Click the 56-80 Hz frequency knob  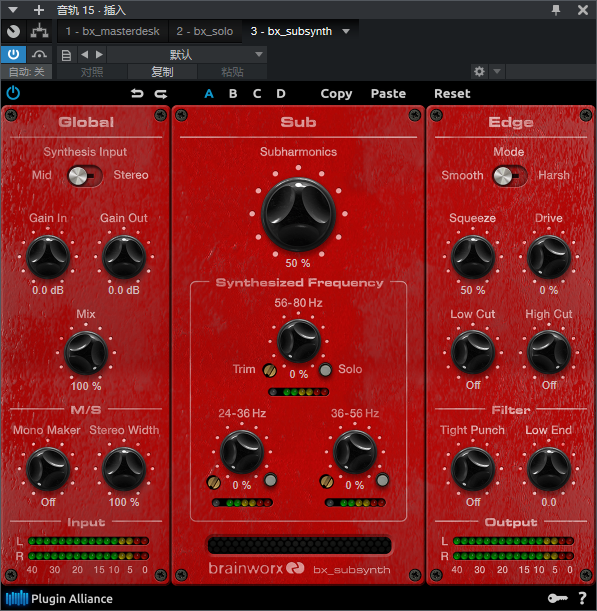point(299,341)
